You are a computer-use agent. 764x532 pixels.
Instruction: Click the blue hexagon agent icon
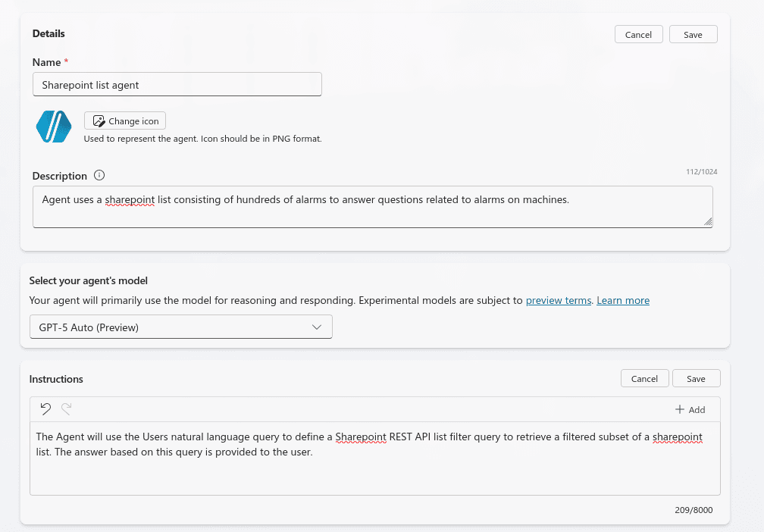pyautogui.click(x=54, y=127)
